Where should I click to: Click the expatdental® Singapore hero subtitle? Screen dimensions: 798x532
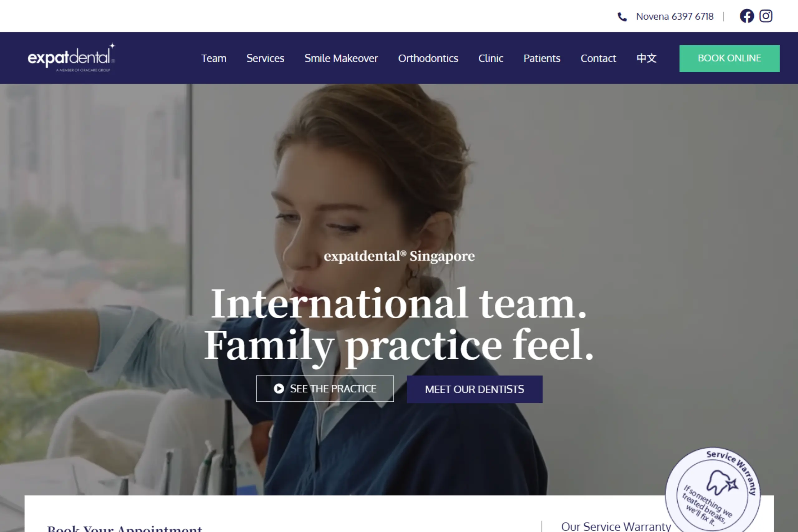pyautogui.click(x=399, y=256)
